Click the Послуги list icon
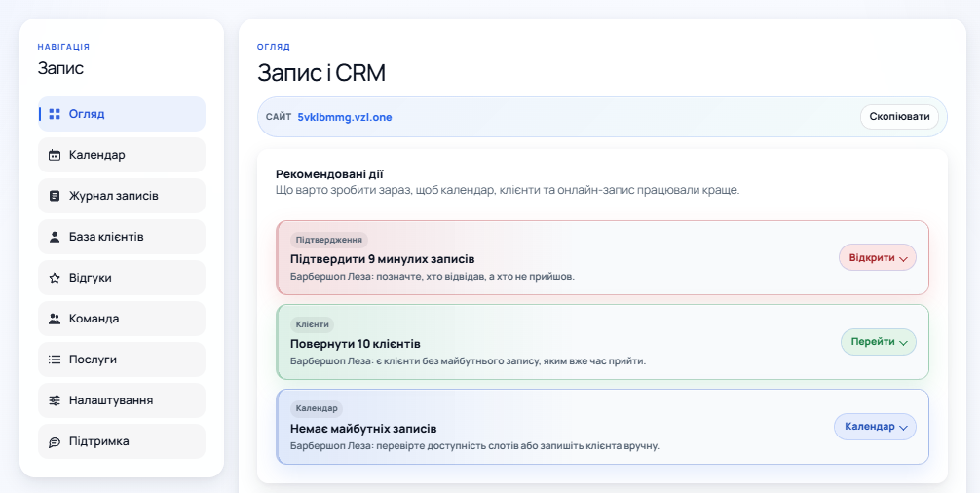 click(55, 360)
